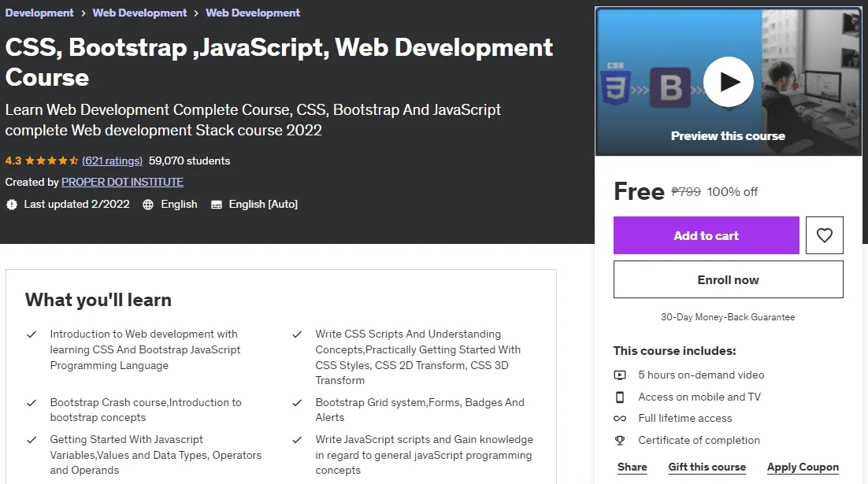This screenshot has width=868, height=484.
Task: Click checkmark beside Write CSS Scripts
Action: click(297, 334)
